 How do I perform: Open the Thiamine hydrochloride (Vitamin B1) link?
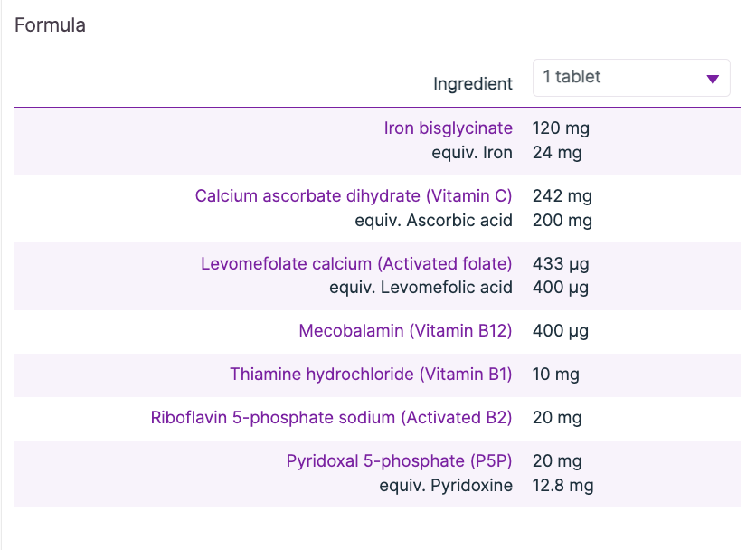click(x=371, y=375)
